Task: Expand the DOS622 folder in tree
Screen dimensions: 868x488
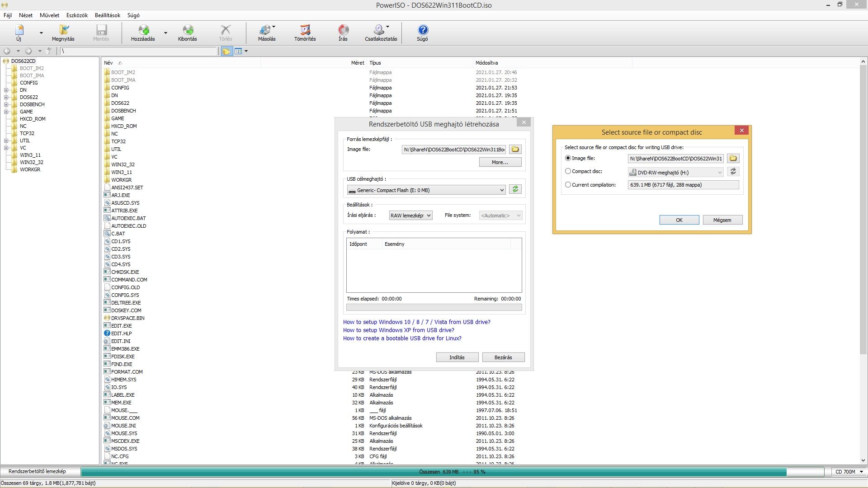Action: (6, 97)
